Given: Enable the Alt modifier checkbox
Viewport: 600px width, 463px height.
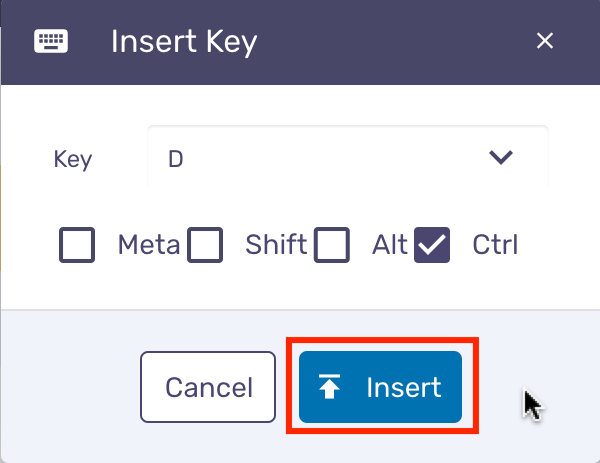Looking at the screenshot, I should click(x=332, y=245).
